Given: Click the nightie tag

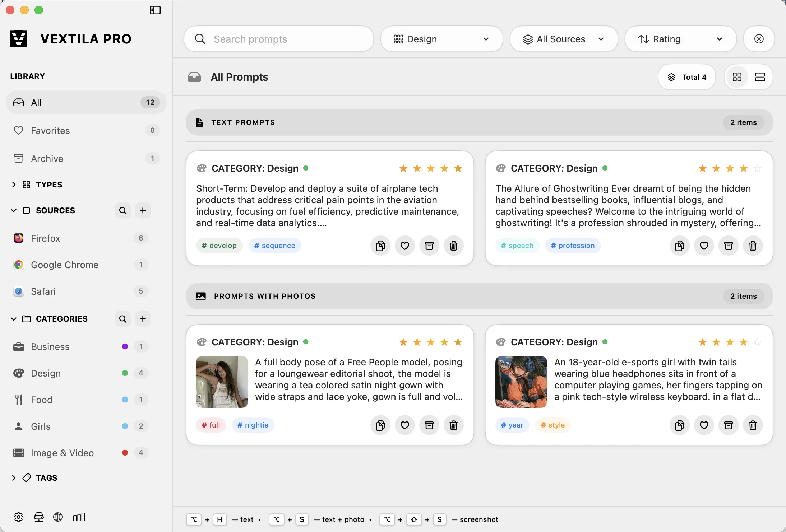Looking at the screenshot, I should pos(253,425).
